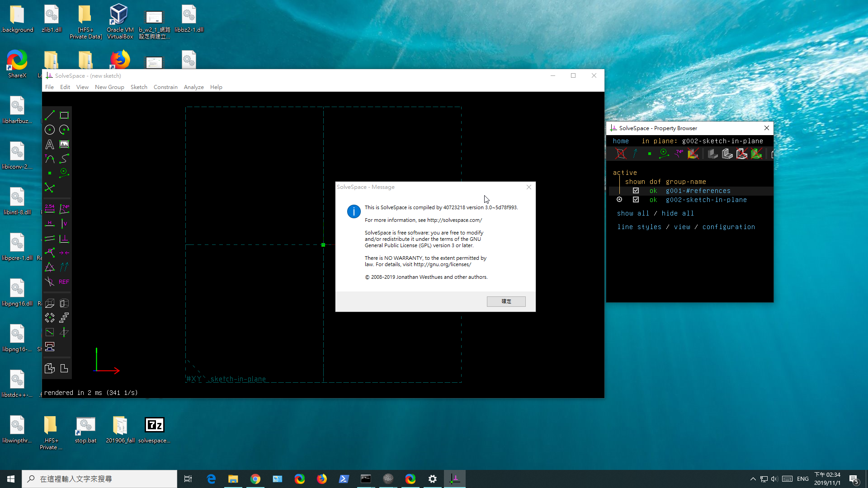Apply the point-on-line constraint
The height and width of the screenshot is (488, 868).
pos(50,253)
